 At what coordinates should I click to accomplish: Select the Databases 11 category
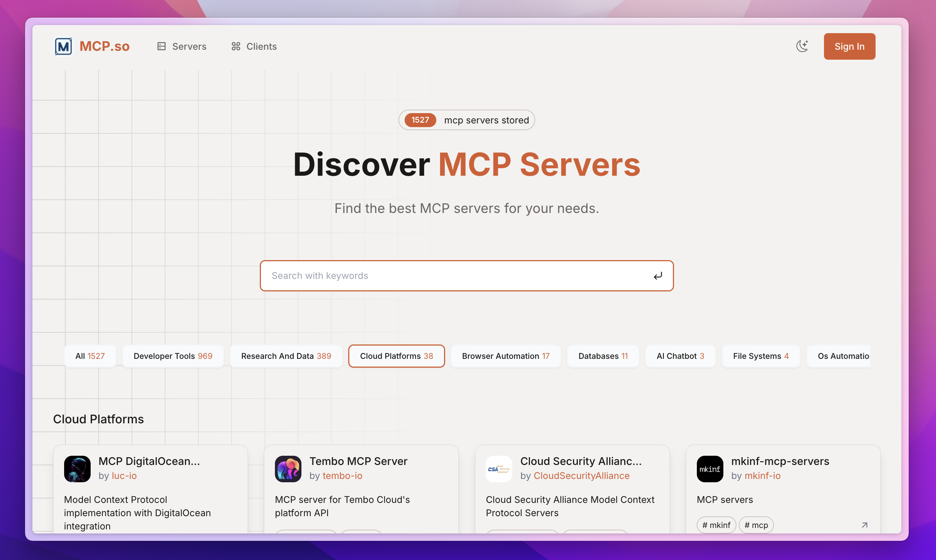coord(603,356)
